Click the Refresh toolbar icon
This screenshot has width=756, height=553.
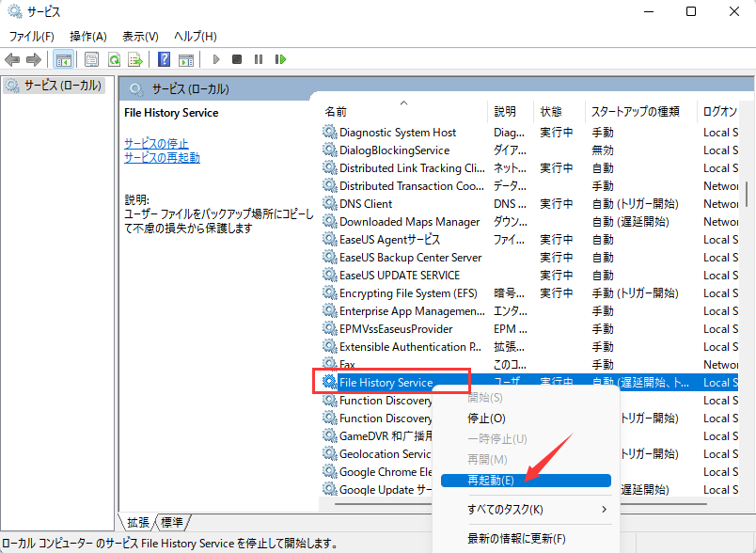coord(114,59)
